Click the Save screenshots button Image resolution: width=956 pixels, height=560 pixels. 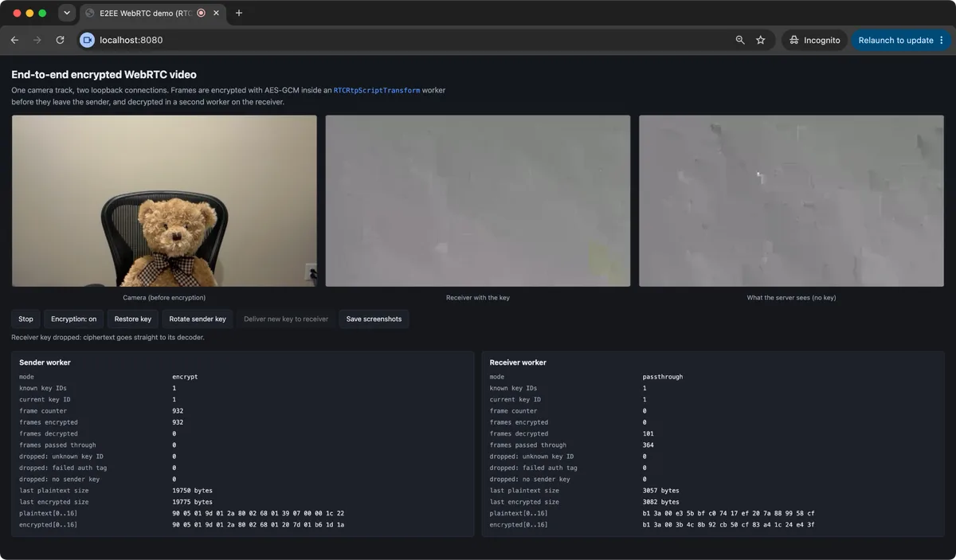[x=374, y=319]
